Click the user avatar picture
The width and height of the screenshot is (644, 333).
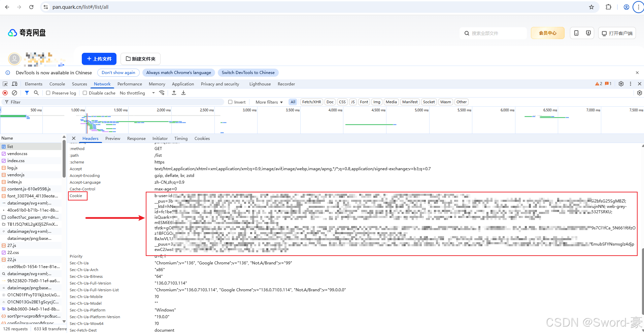(14, 59)
